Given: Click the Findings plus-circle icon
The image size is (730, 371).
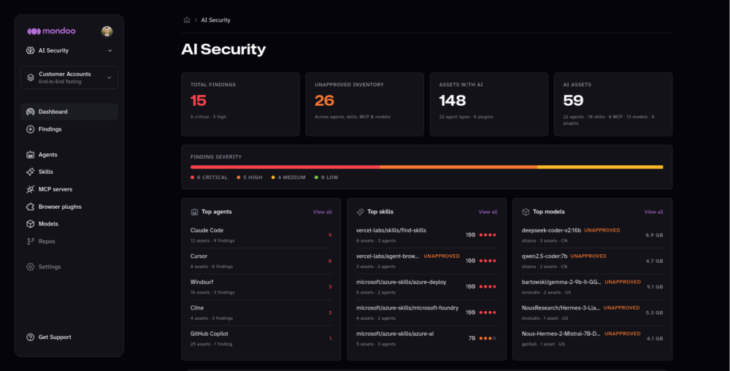Looking at the screenshot, I should click(x=30, y=129).
